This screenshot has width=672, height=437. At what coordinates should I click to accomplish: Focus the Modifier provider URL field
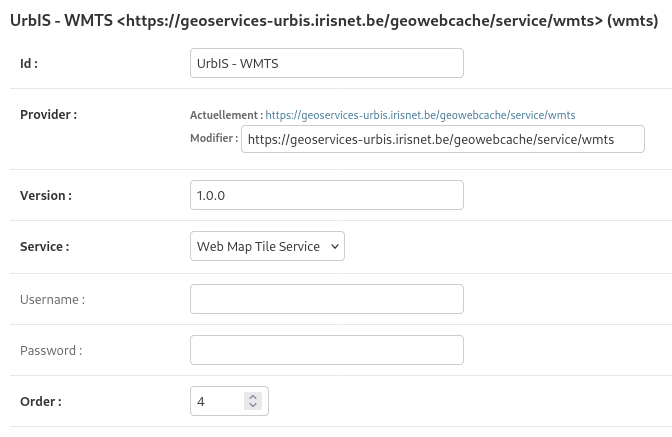442,139
